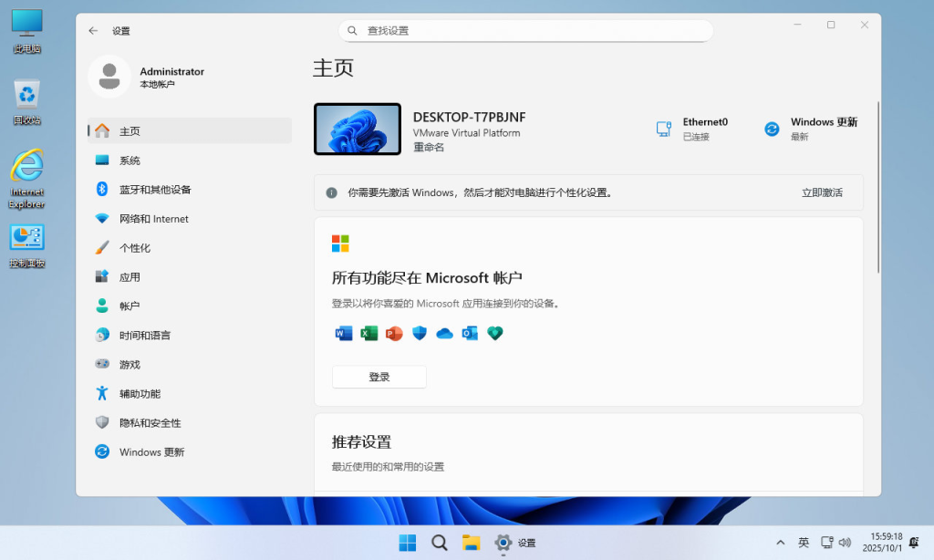Click the DESKTOP-T7PBJNF device wallpaper thumbnail
Image resolution: width=934 pixels, height=560 pixels.
(x=357, y=129)
